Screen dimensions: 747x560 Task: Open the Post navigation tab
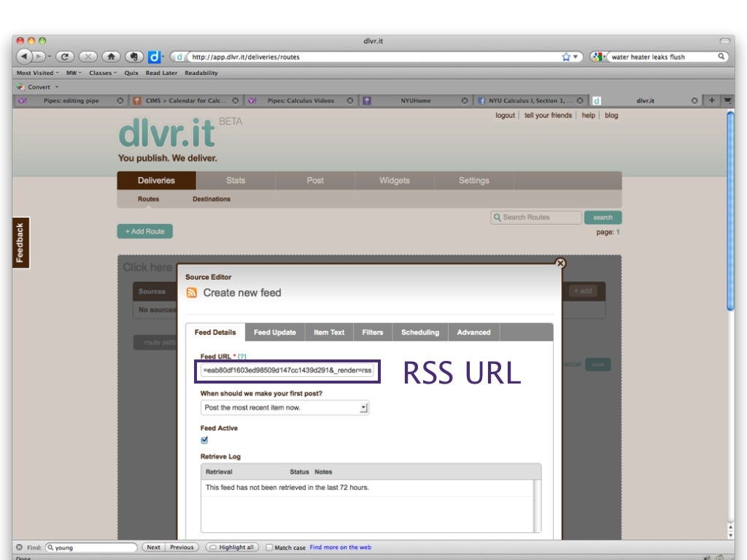tap(315, 181)
